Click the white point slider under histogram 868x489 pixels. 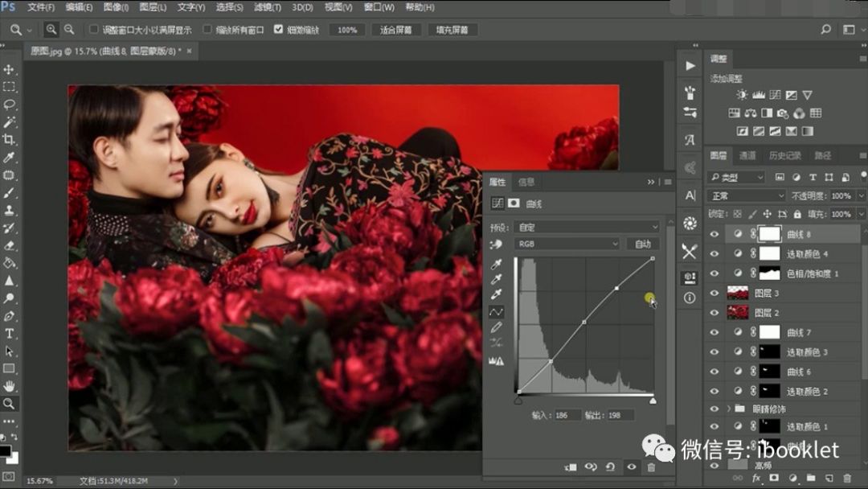point(653,400)
